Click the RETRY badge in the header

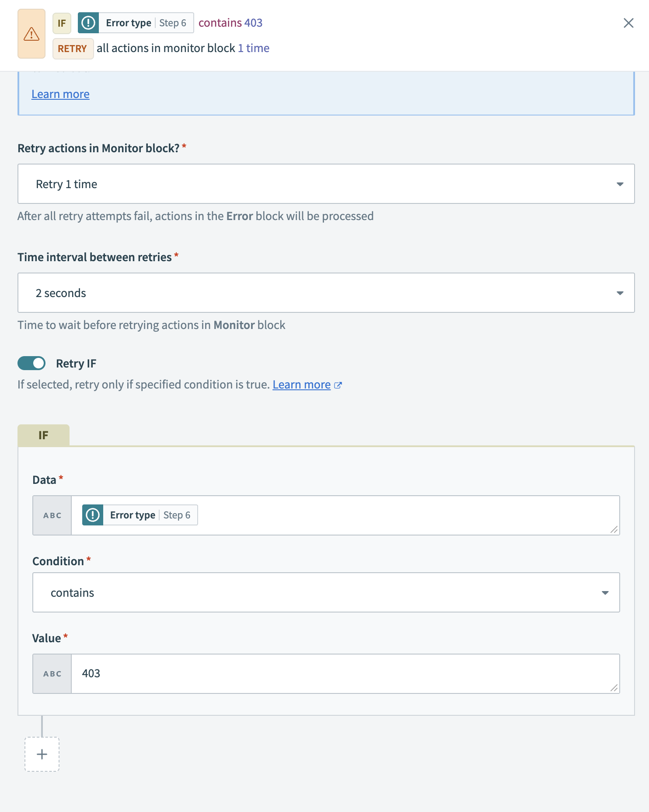pos(73,49)
